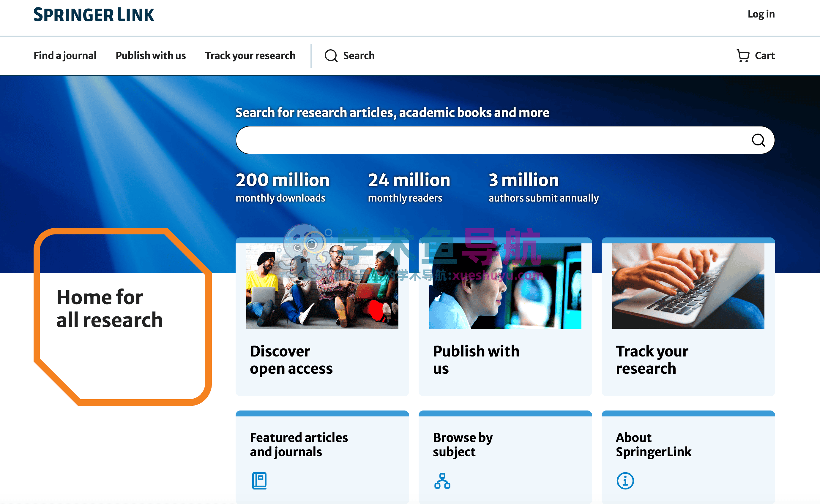Open About SpringerLink

[x=654, y=445]
